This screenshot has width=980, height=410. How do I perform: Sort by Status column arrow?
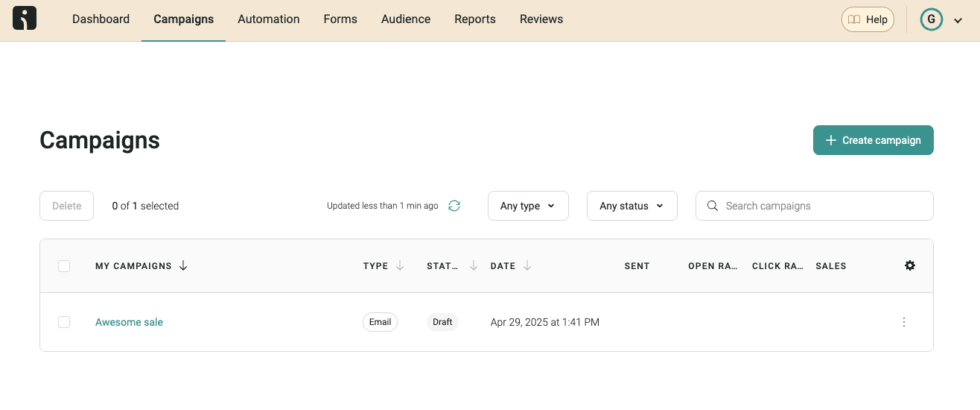(473, 265)
